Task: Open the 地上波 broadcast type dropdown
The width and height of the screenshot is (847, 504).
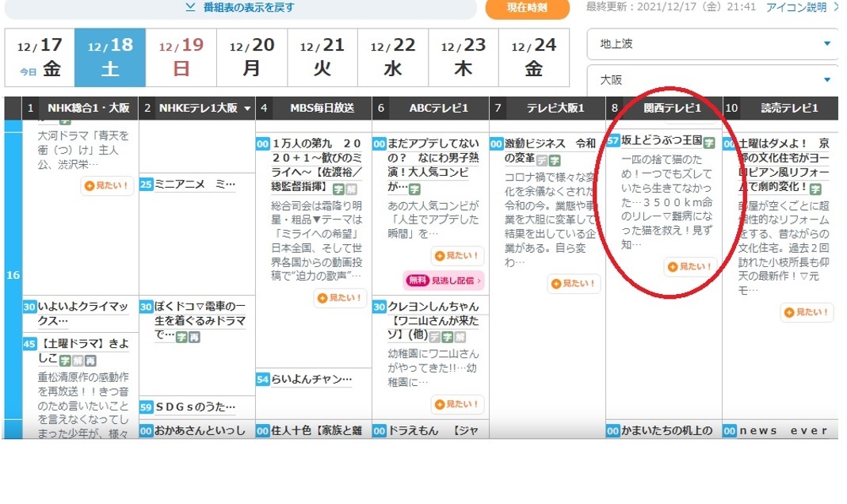Action: click(712, 44)
